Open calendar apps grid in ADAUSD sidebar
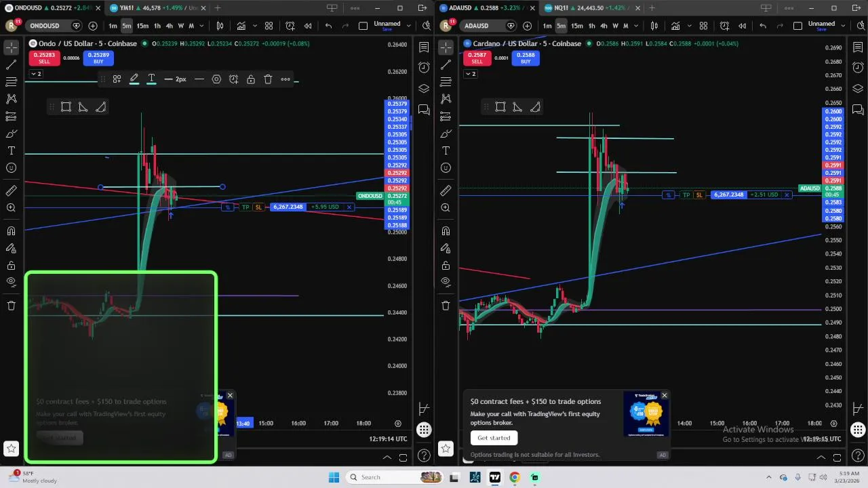The height and width of the screenshot is (488, 868). [x=858, y=430]
